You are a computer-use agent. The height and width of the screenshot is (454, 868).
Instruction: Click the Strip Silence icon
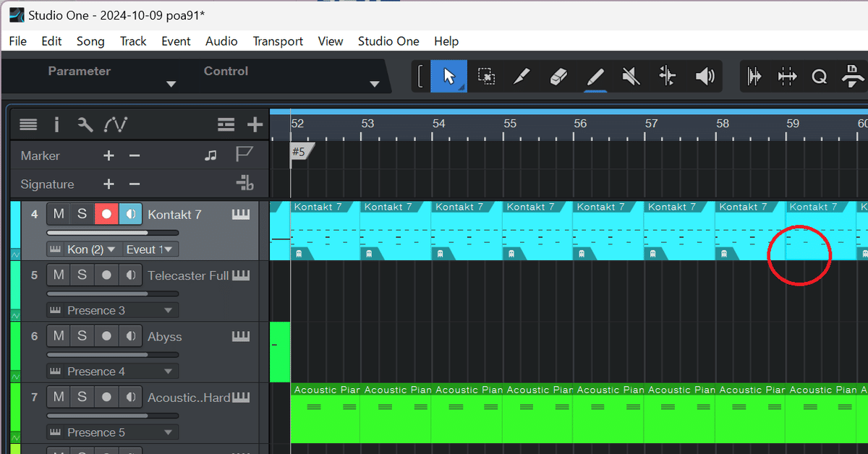[x=754, y=76]
